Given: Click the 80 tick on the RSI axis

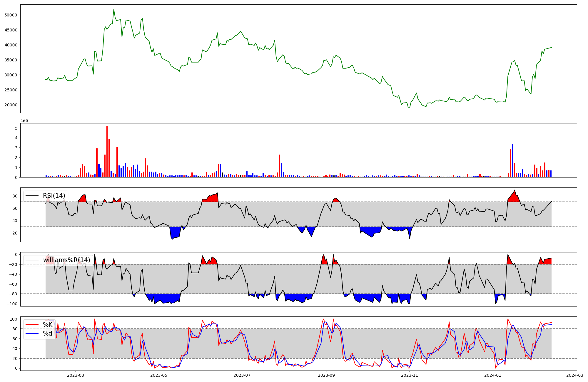Looking at the screenshot, I should pyautogui.click(x=15, y=196).
